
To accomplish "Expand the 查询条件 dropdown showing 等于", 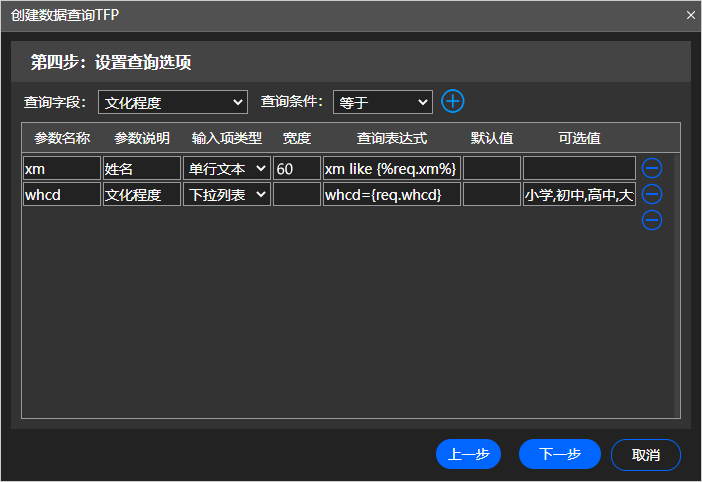I will click(382, 102).
